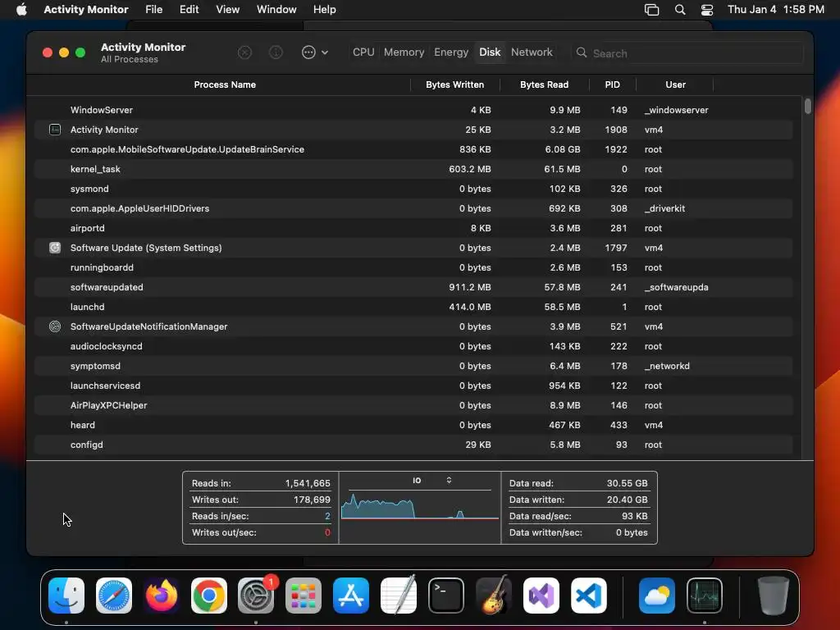Launch GarageBand from the Dock
This screenshot has height=630, width=840.
coord(493,596)
